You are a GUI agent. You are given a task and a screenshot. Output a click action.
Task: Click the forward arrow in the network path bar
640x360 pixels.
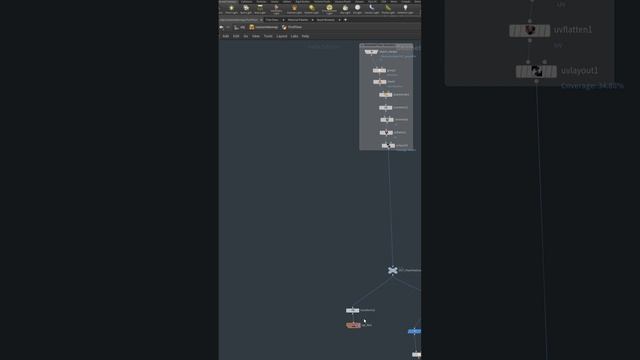point(228,27)
